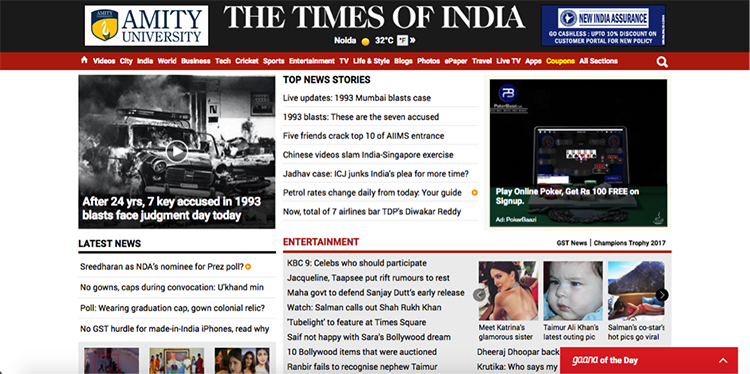
Task: Open Business section
Action: click(196, 61)
